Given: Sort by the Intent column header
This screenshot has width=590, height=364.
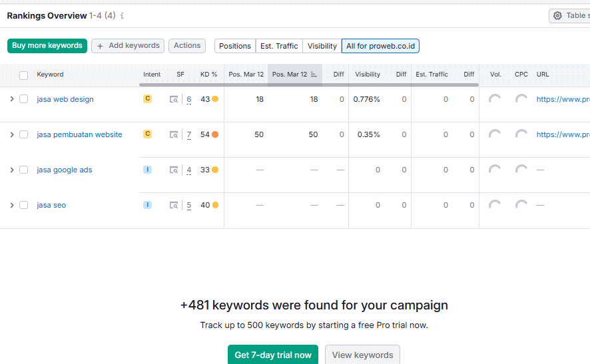Looking at the screenshot, I should tap(152, 75).
